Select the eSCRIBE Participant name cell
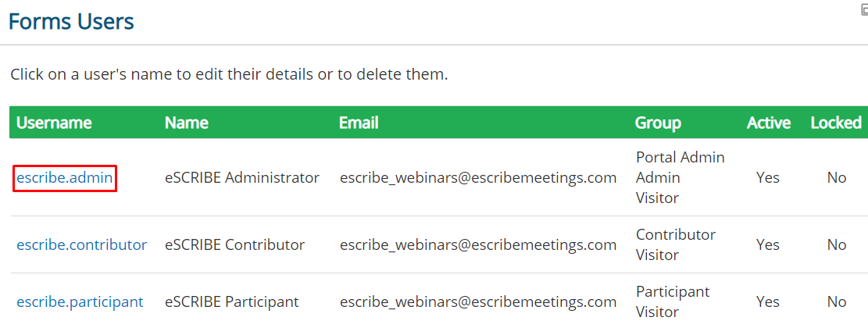The image size is (868, 328). point(232,301)
